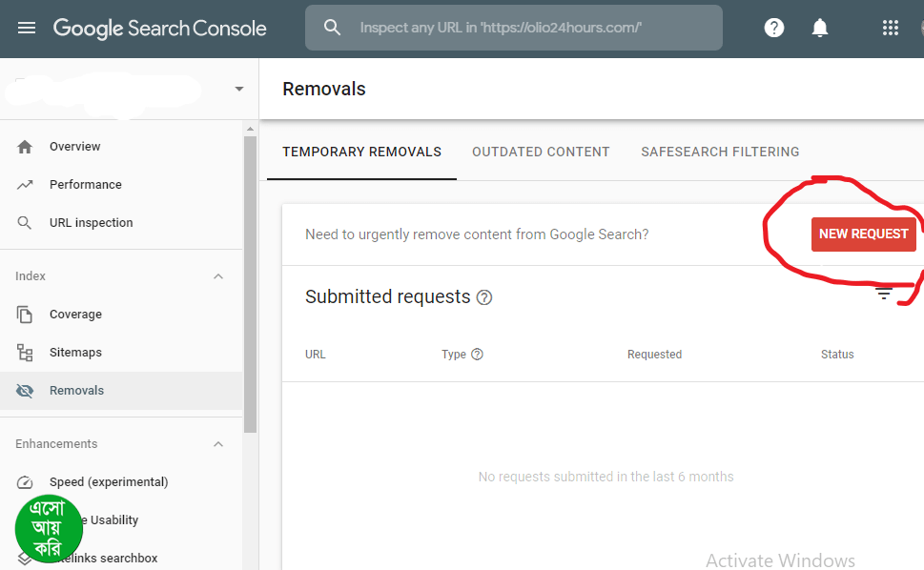Click the sidebar vertical scrollbar
Image resolution: width=924 pixels, height=570 pixels.
point(251,286)
